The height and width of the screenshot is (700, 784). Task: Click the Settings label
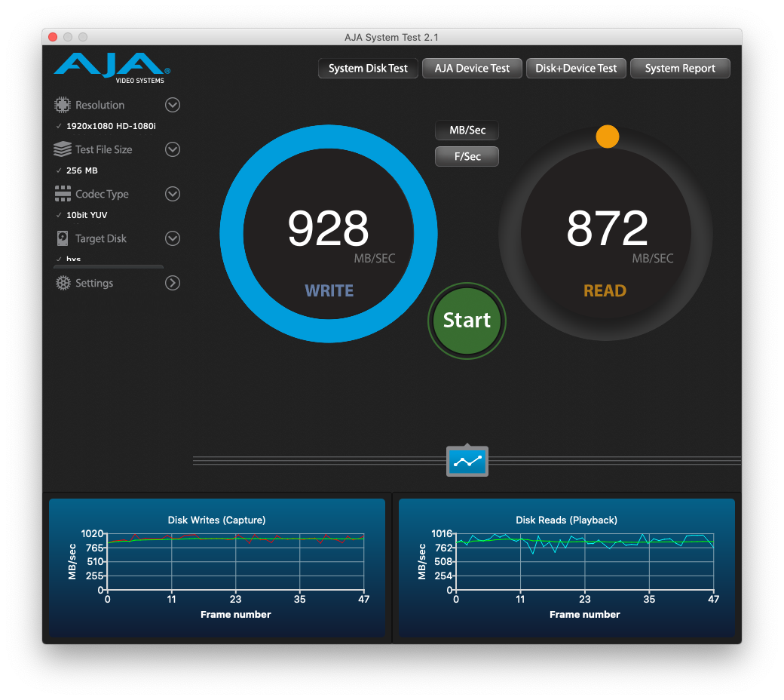(94, 283)
